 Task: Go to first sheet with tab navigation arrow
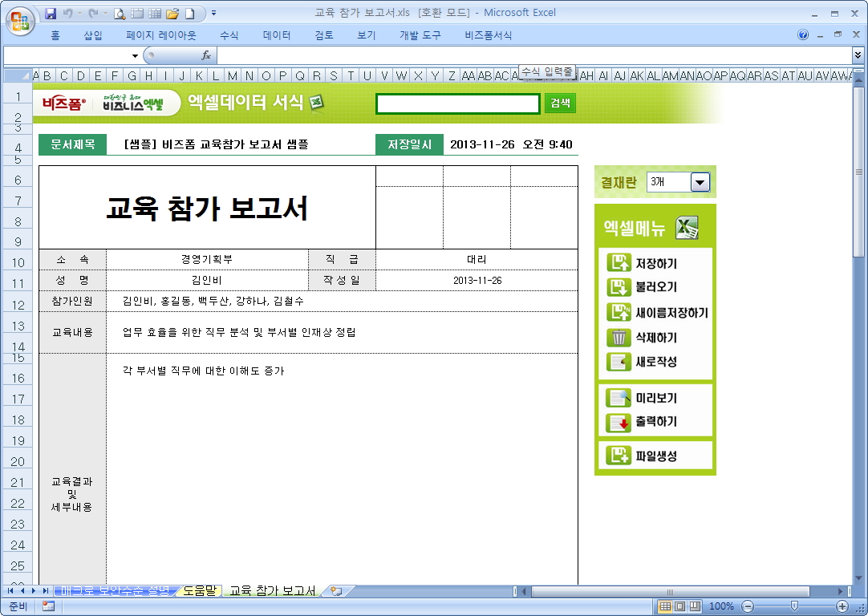point(10,590)
